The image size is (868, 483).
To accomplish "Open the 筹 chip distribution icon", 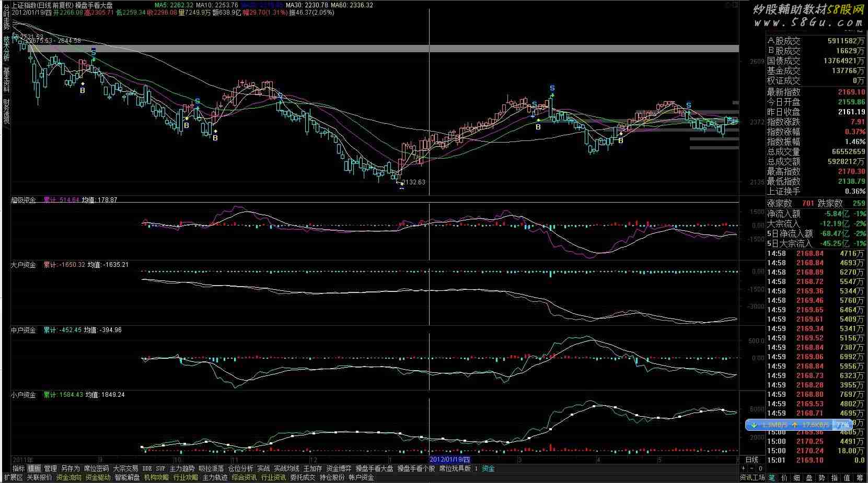I will 860,477.
